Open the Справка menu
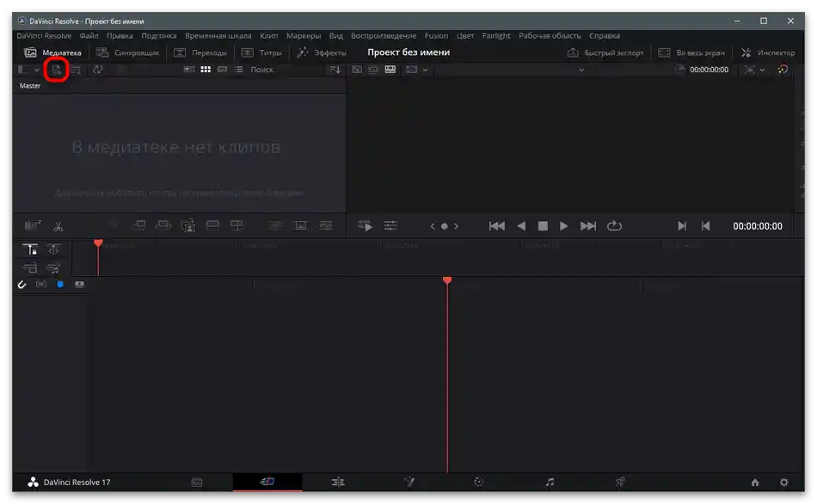Image resolution: width=817 pixels, height=504 pixels. pos(605,36)
